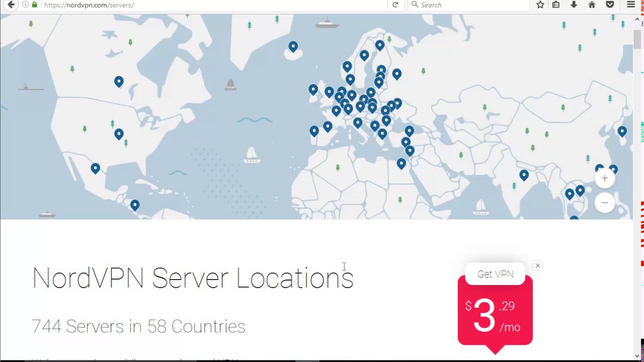This screenshot has height=362, width=644.
Task: Select the Canada server pin on map
Action: point(119,81)
